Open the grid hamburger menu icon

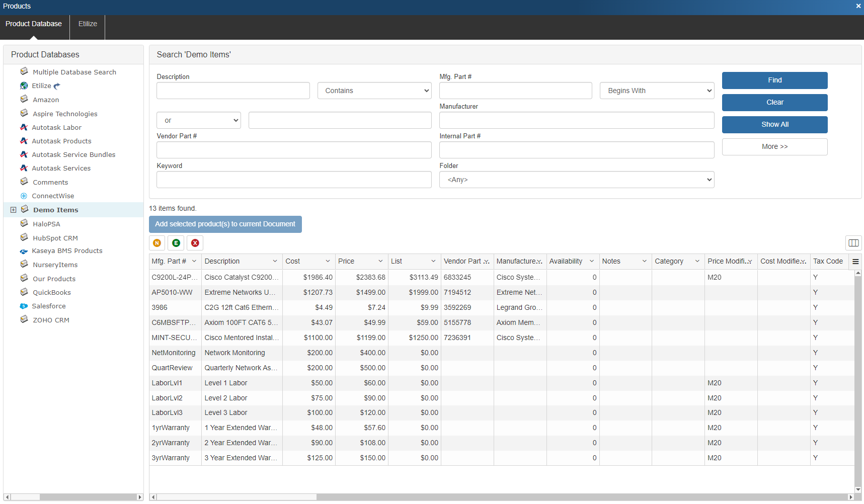(855, 262)
